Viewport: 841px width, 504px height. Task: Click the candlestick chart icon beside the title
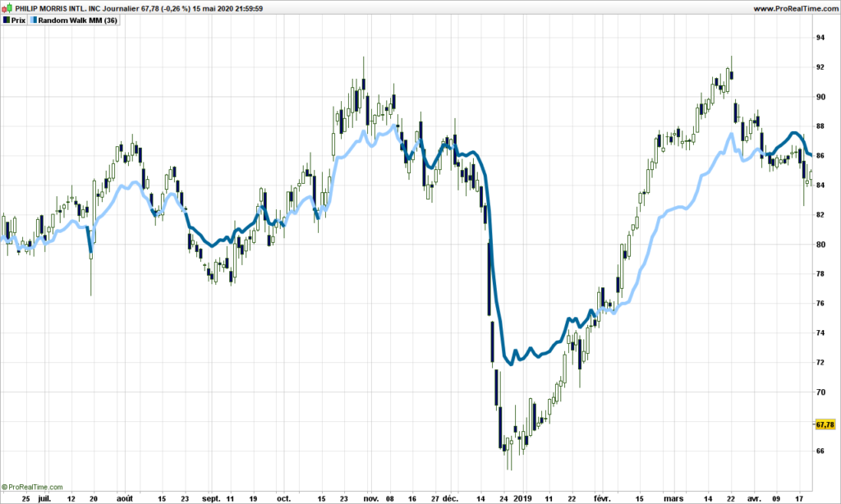(x=7, y=8)
